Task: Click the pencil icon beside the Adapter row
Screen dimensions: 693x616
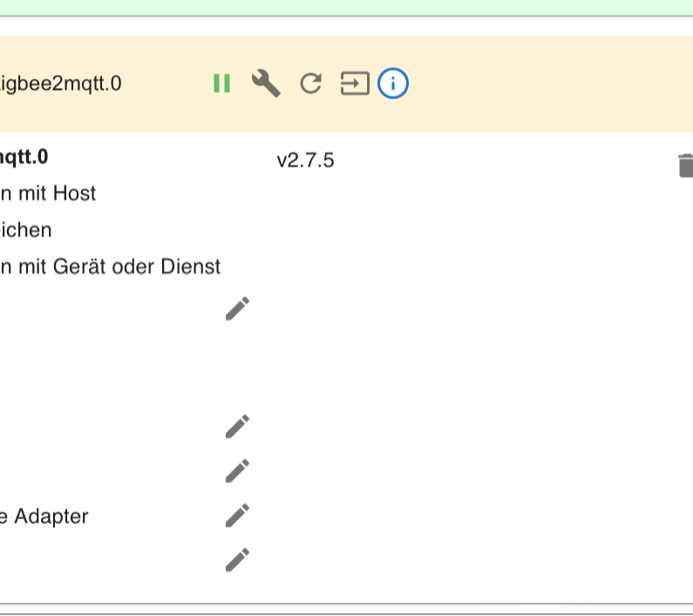Action: pos(237,515)
